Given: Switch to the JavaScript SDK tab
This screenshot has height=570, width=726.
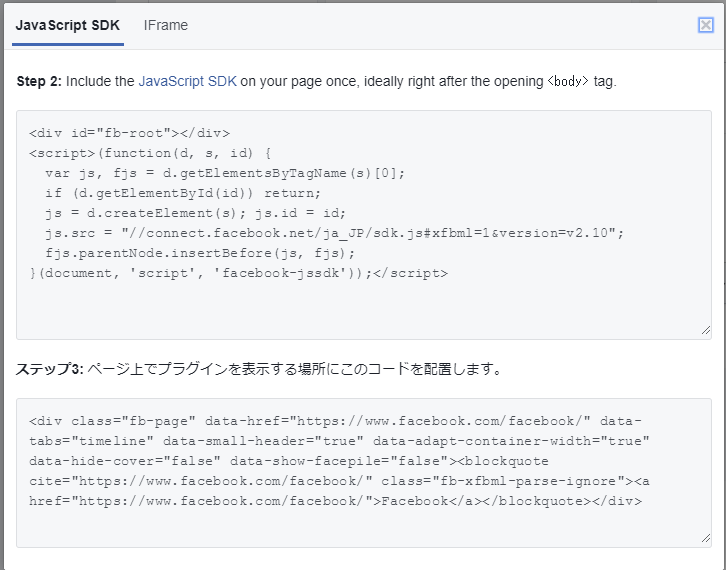Looking at the screenshot, I should click(x=68, y=25).
